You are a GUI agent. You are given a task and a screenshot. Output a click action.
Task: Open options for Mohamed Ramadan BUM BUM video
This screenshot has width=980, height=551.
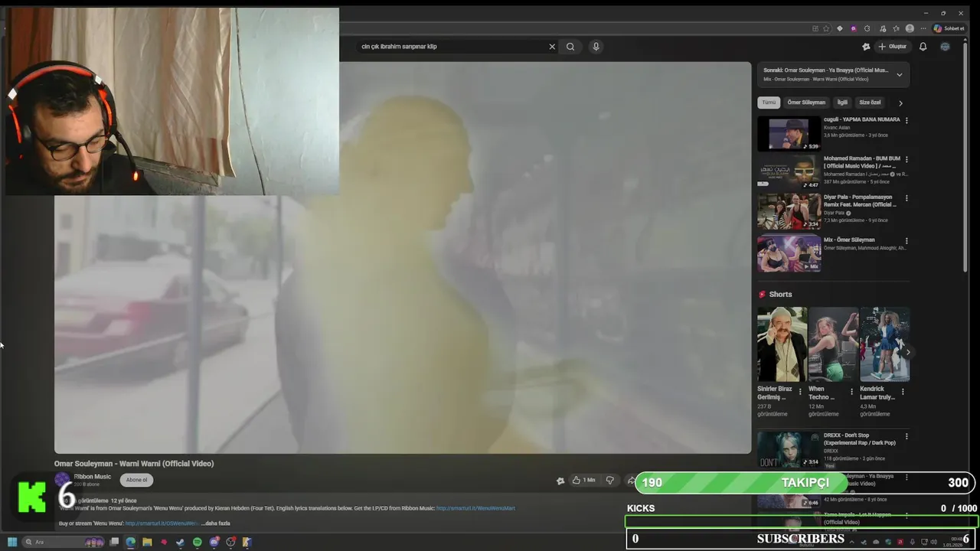tap(906, 159)
